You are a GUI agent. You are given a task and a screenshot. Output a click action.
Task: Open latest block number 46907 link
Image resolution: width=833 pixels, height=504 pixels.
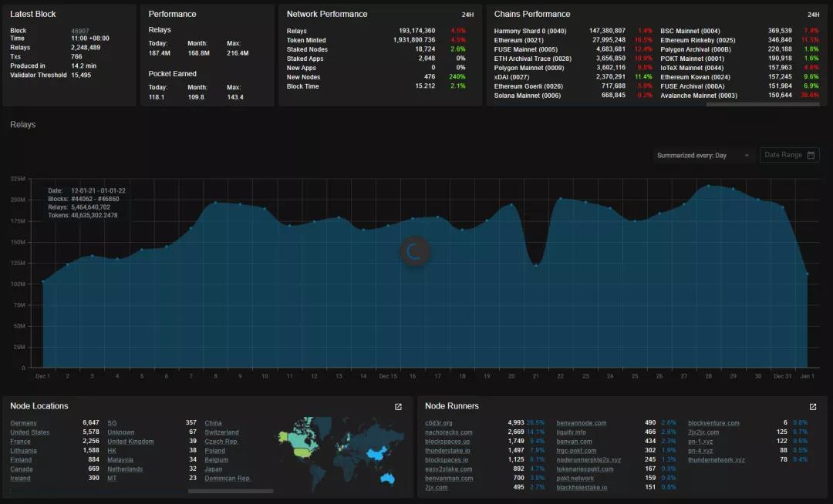pyautogui.click(x=80, y=31)
